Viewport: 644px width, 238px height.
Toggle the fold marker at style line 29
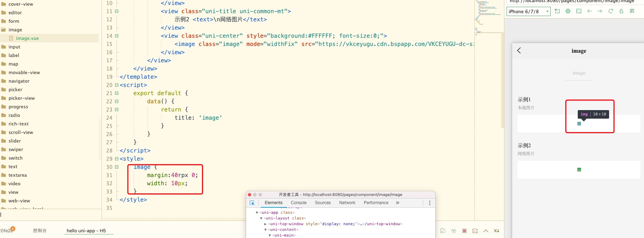click(116, 159)
